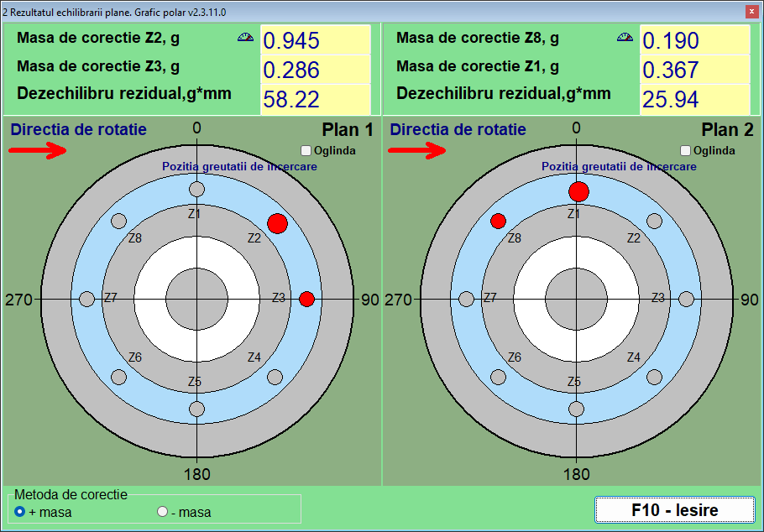Click 'Masa de corectie Z2, g' label
Screen dimensions: 764x532
coord(98,38)
